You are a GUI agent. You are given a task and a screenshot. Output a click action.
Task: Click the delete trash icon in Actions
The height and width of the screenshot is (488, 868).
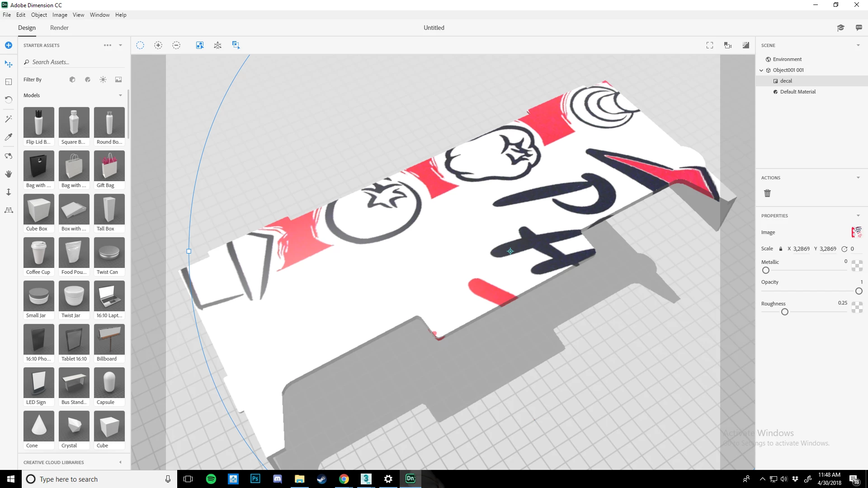click(x=767, y=193)
